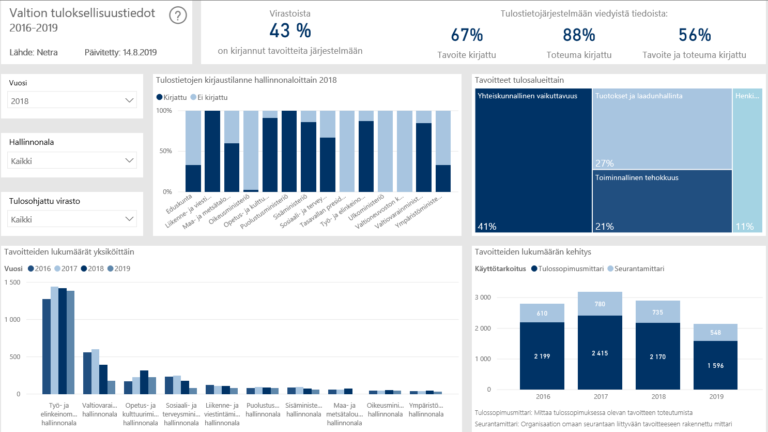Open the Tulosohjautuva virasto dropdown
The image size is (768, 432).
[x=71, y=219]
